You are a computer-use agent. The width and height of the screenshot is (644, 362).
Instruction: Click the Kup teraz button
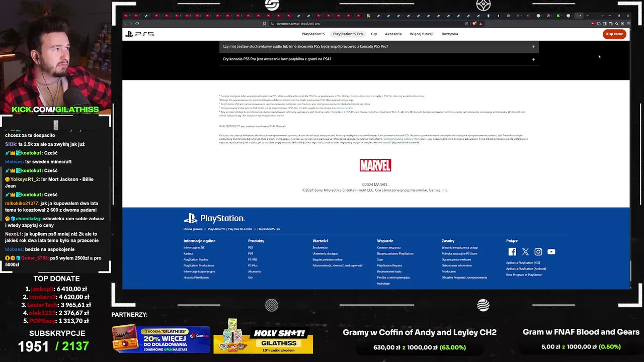coord(614,34)
